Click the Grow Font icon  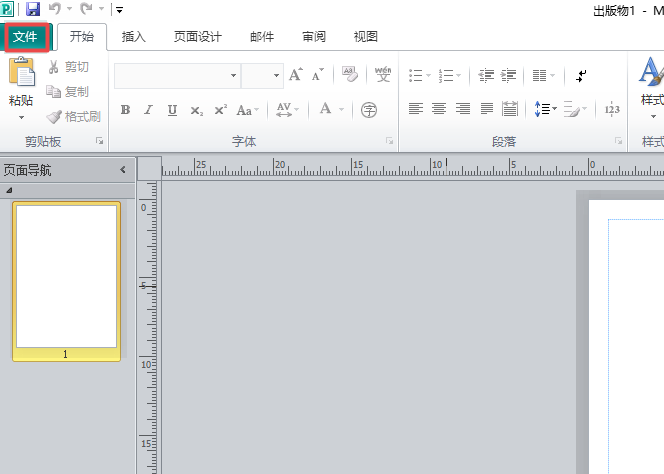(295, 75)
